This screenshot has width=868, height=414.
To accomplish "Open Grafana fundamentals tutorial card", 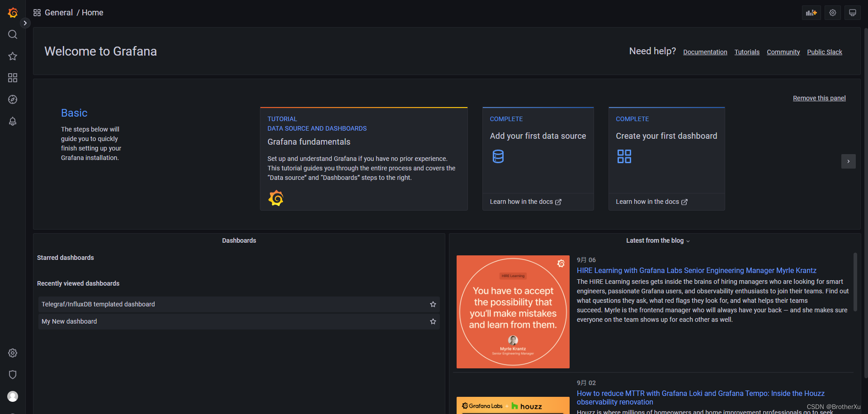I will coord(363,159).
